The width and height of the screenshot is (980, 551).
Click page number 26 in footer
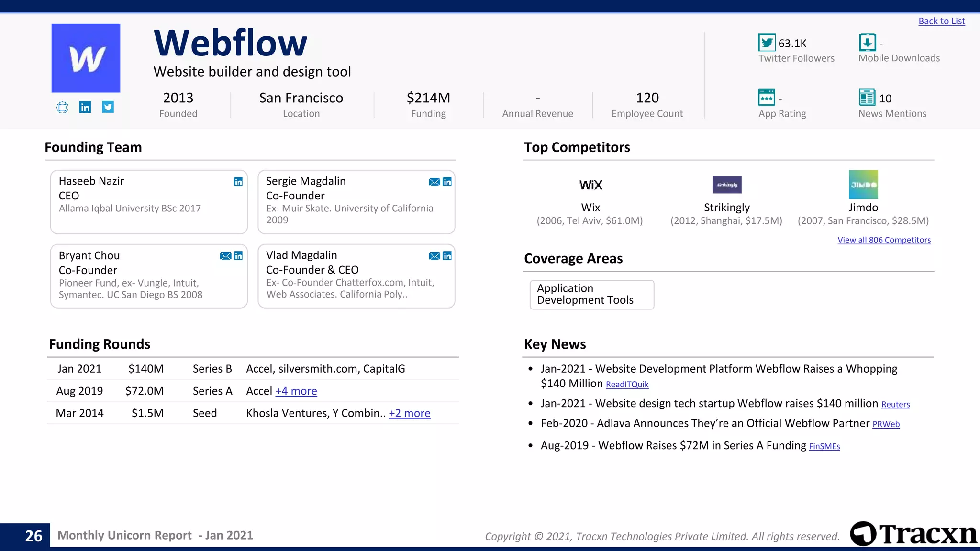pos(33,536)
